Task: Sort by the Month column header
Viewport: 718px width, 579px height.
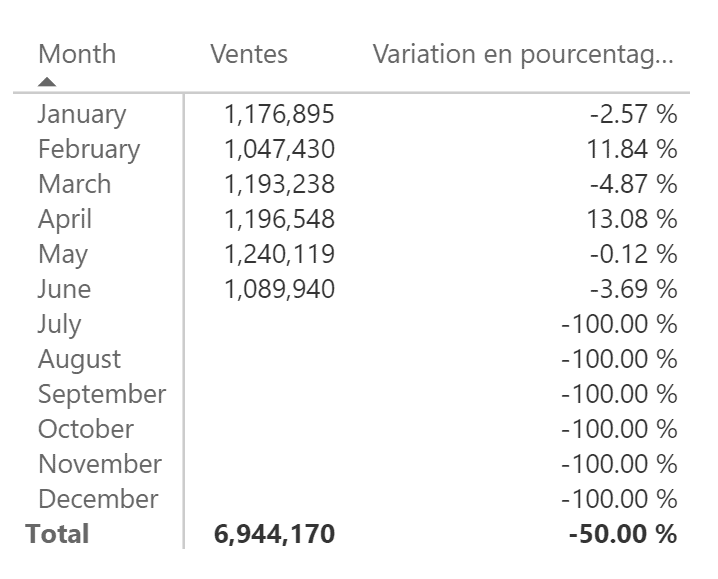Action: pyautogui.click(x=77, y=54)
